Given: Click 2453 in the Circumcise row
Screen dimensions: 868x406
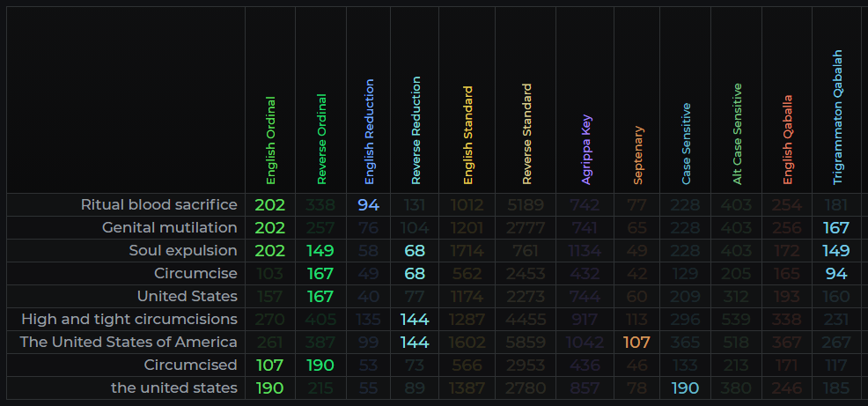Looking at the screenshot, I should click(x=526, y=274).
